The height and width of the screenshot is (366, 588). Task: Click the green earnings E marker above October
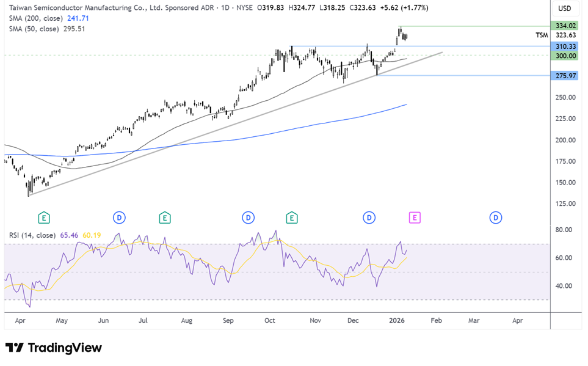[292, 218]
